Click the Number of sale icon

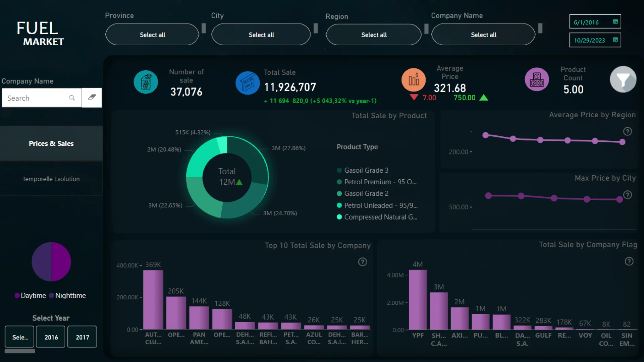(x=146, y=82)
